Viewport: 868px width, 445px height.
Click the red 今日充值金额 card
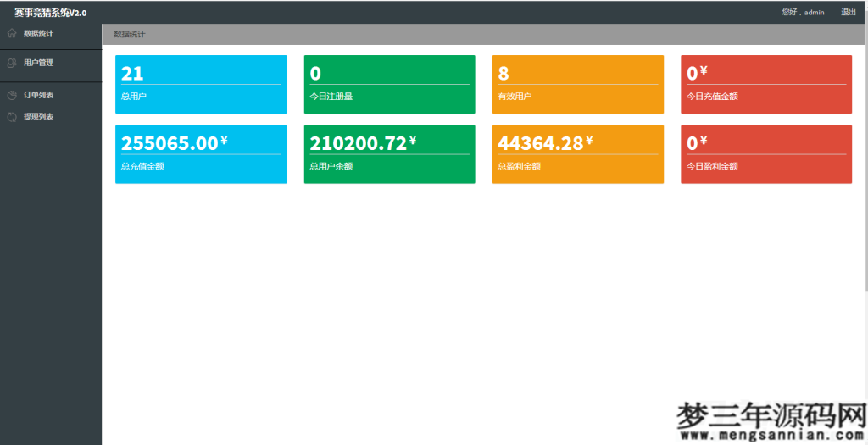(766, 84)
